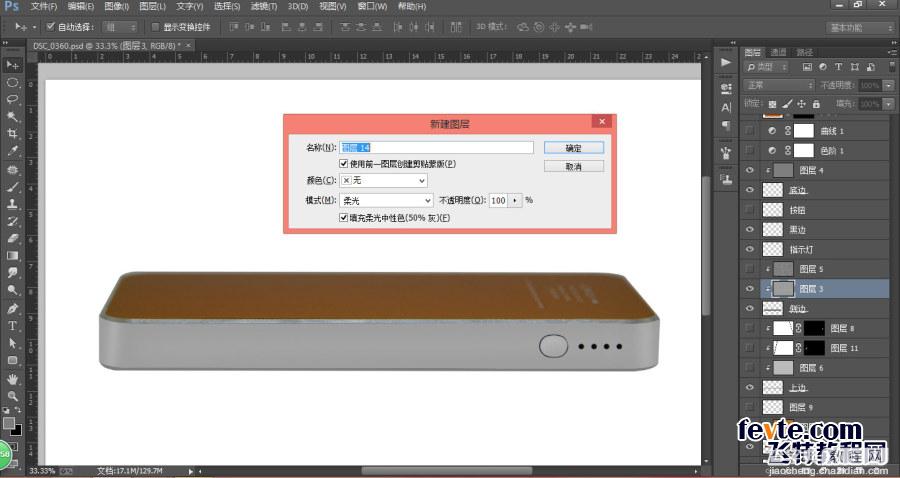
Task: Lock all padlock icon in Layers panel
Action: (x=816, y=104)
